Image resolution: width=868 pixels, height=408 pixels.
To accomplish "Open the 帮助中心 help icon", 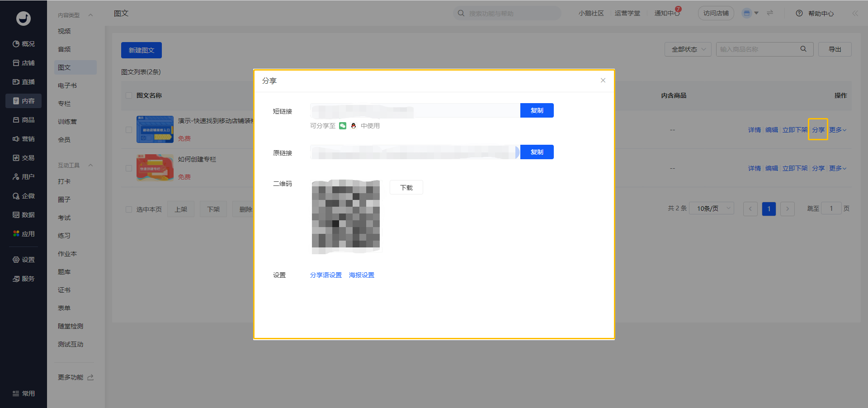I will [x=799, y=14].
